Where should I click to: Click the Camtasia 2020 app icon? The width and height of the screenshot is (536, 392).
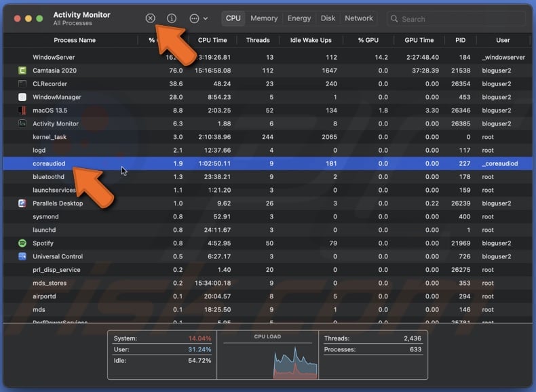(x=22, y=71)
